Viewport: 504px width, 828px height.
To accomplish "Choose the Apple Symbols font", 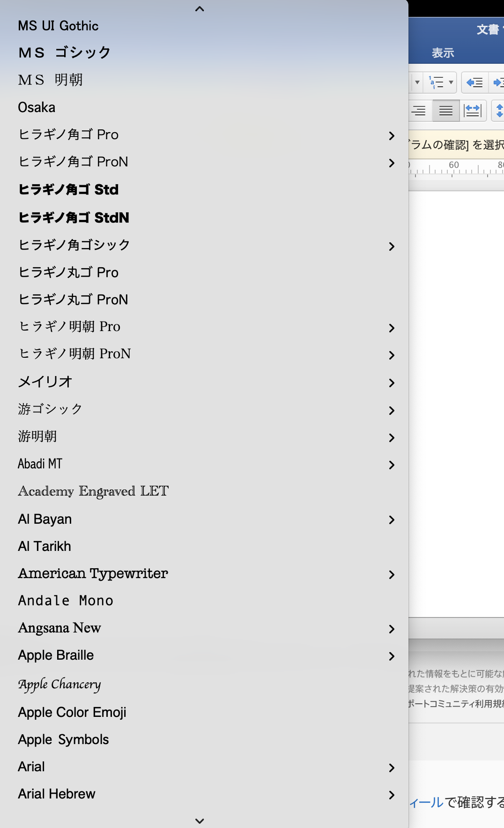I will tap(204, 739).
